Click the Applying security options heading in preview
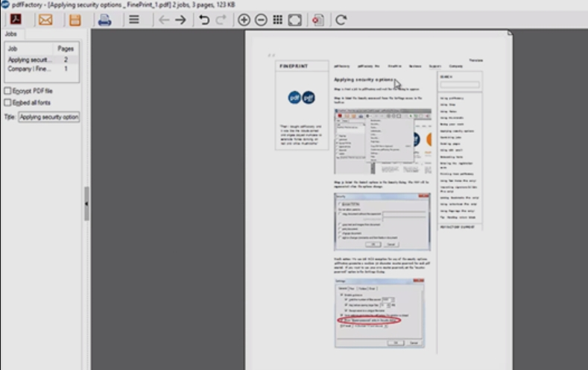The image size is (588, 370). [364, 80]
